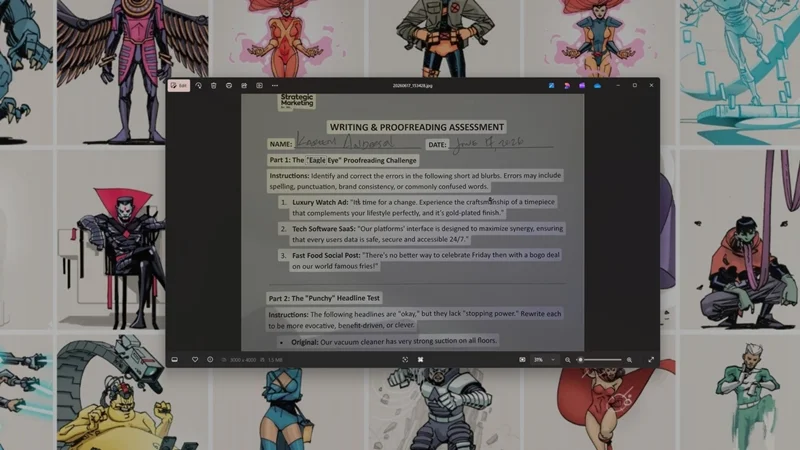Open the Edit image button

pyautogui.click(x=179, y=86)
